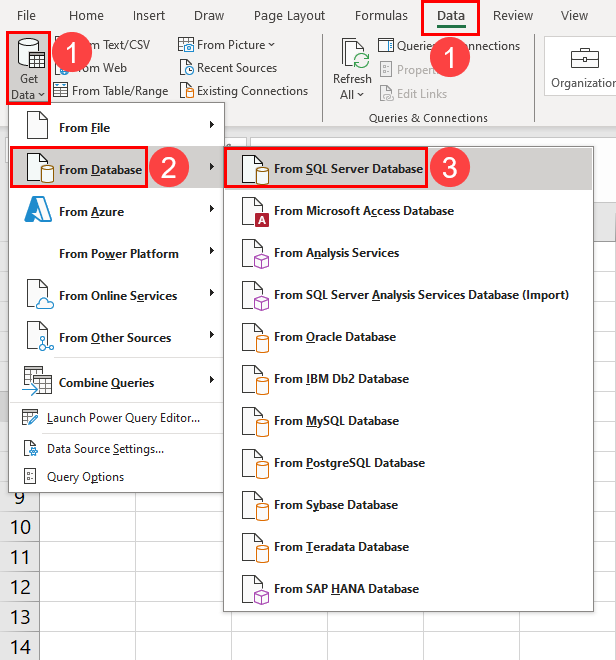The width and height of the screenshot is (616, 660).
Task: Click the From Online Services cloud icon
Action: coord(40,295)
